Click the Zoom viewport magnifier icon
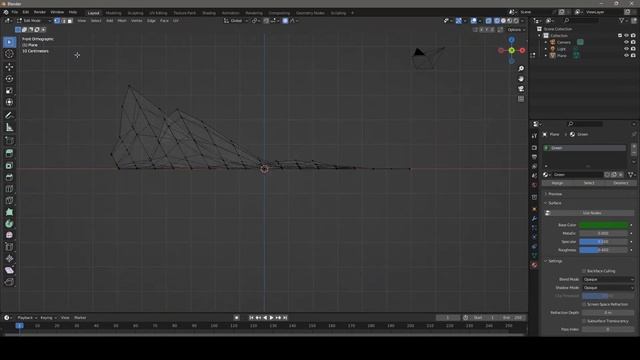The image size is (640, 360). tap(521, 69)
